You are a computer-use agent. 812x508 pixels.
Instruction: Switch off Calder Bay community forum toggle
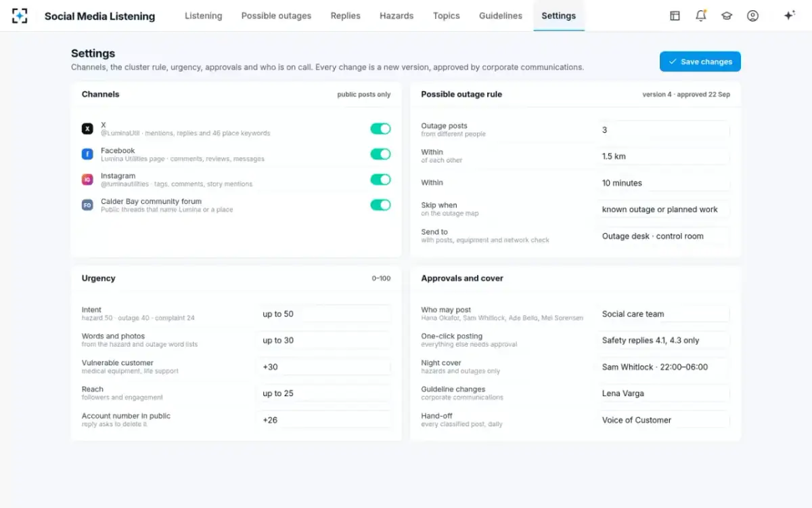click(x=380, y=205)
